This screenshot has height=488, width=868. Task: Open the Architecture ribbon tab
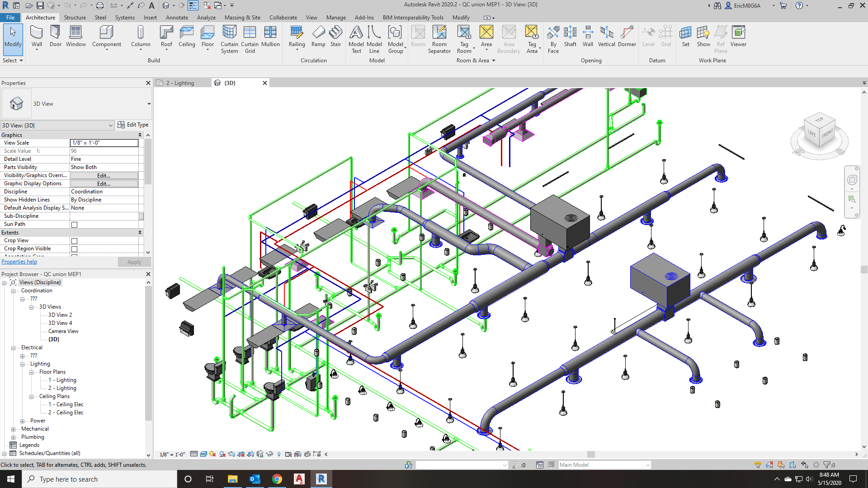pos(40,17)
